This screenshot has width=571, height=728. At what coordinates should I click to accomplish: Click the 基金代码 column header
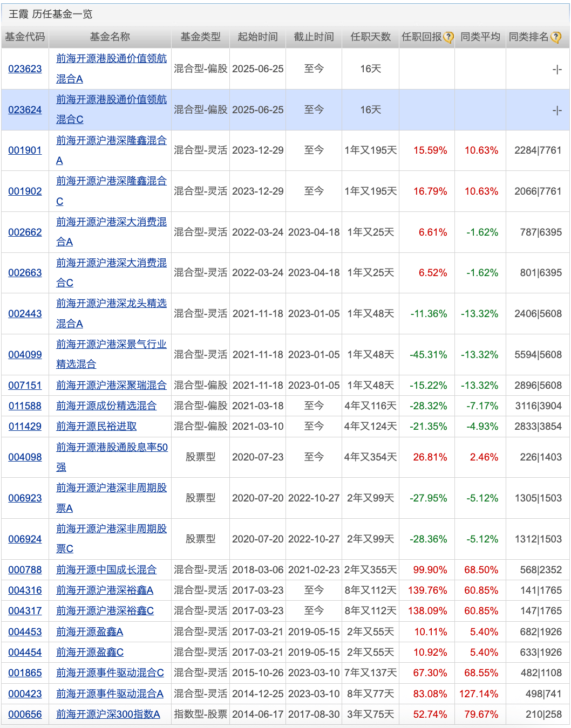tap(25, 37)
